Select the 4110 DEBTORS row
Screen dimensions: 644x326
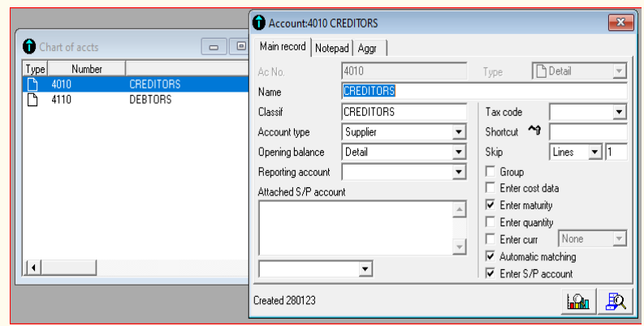point(136,100)
